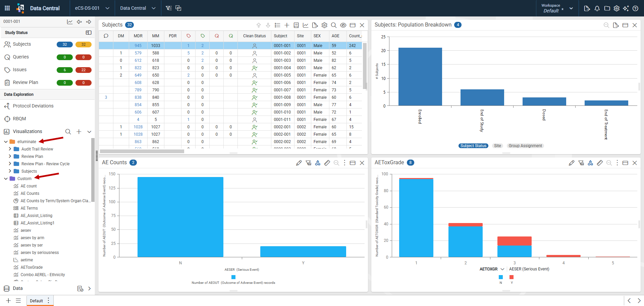The image size is (644, 306).
Task: Click the Subjects table horizontal scrollbar
Action: (142, 151)
